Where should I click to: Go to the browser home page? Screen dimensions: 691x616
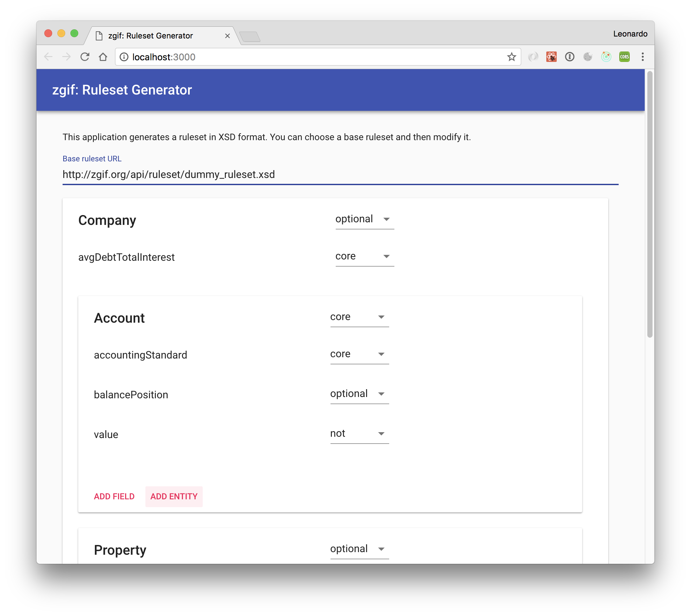pos(103,57)
